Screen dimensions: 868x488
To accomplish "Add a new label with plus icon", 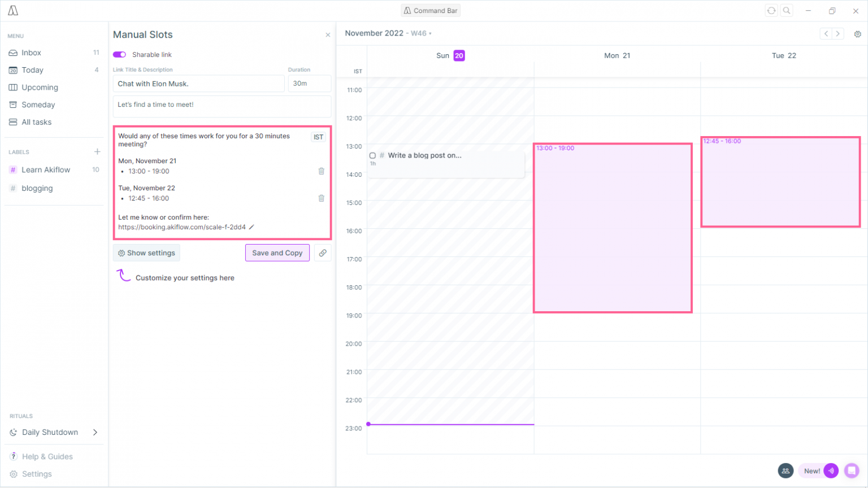I will (97, 152).
